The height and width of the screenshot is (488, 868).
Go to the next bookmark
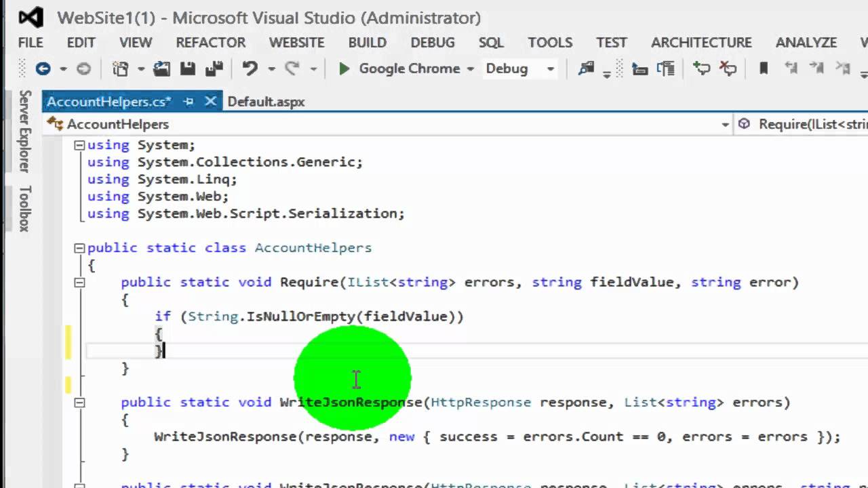[816, 68]
